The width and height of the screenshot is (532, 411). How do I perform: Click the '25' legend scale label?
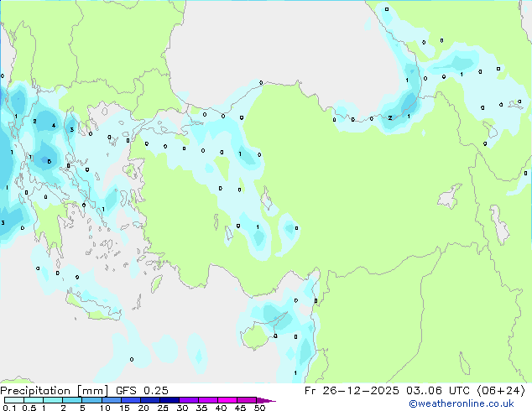[163, 408]
